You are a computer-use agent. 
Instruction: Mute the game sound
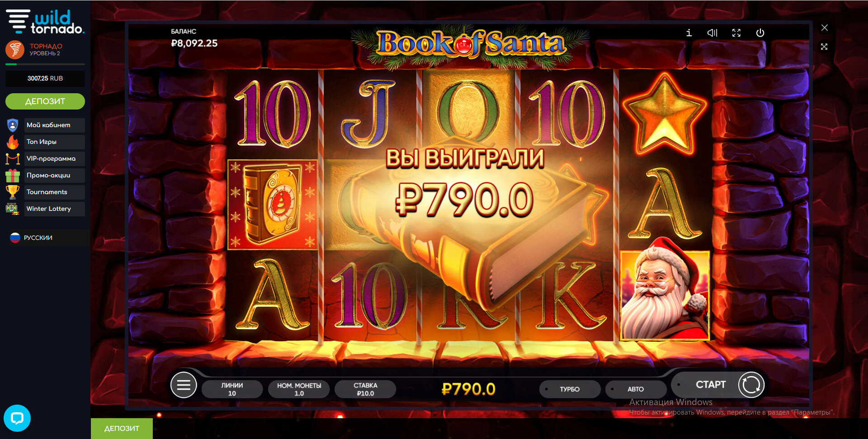[712, 33]
